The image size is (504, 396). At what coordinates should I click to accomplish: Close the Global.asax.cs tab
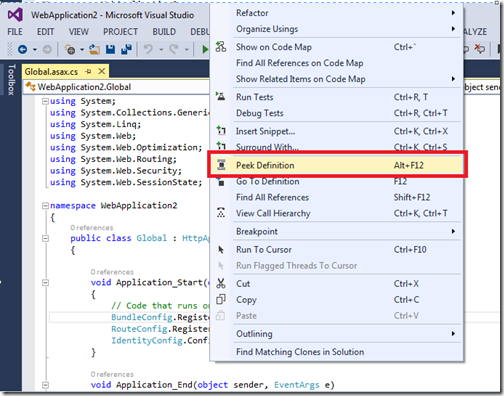(x=102, y=71)
